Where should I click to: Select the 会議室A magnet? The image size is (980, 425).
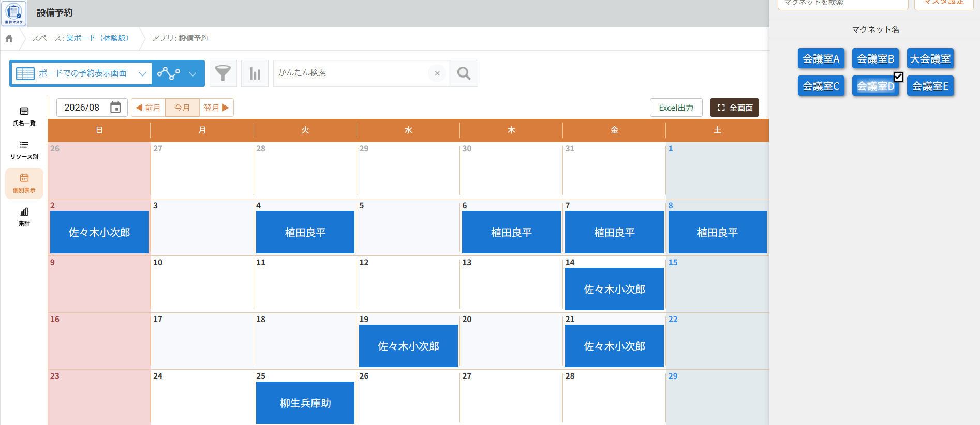click(821, 58)
